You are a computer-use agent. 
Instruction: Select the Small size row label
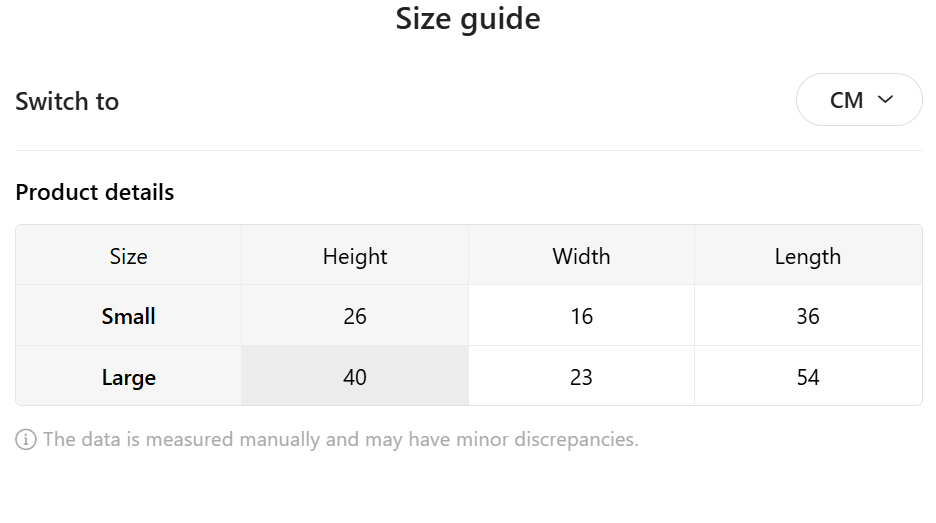point(128,316)
